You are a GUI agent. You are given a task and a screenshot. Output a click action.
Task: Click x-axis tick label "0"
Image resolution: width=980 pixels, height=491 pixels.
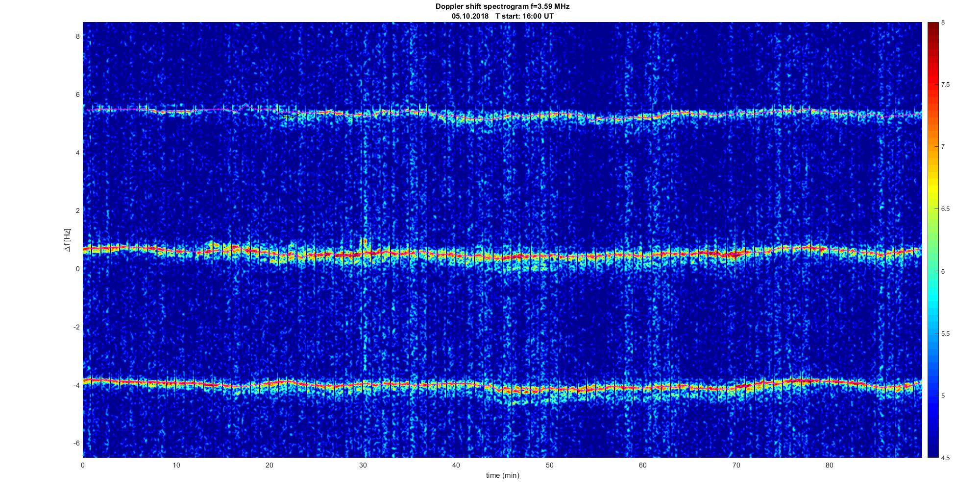click(x=83, y=466)
